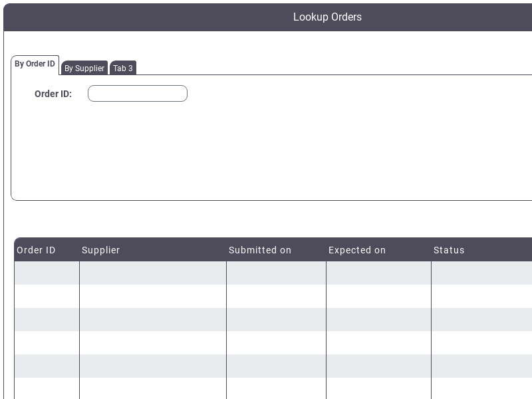The width and height of the screenshot is (532, 399).
Task: Select first row's Status cell
Action: 481,273
